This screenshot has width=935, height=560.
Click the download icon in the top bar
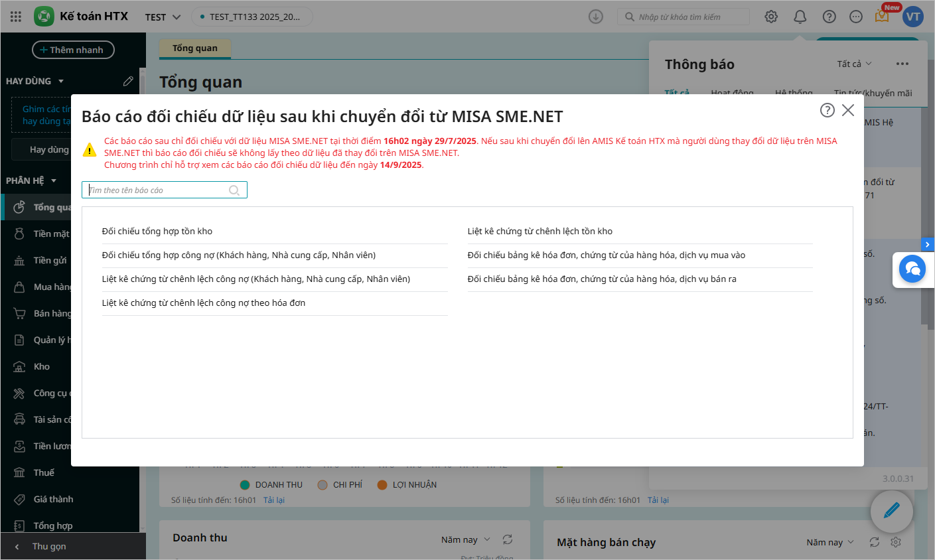click(x=596, y=17)
